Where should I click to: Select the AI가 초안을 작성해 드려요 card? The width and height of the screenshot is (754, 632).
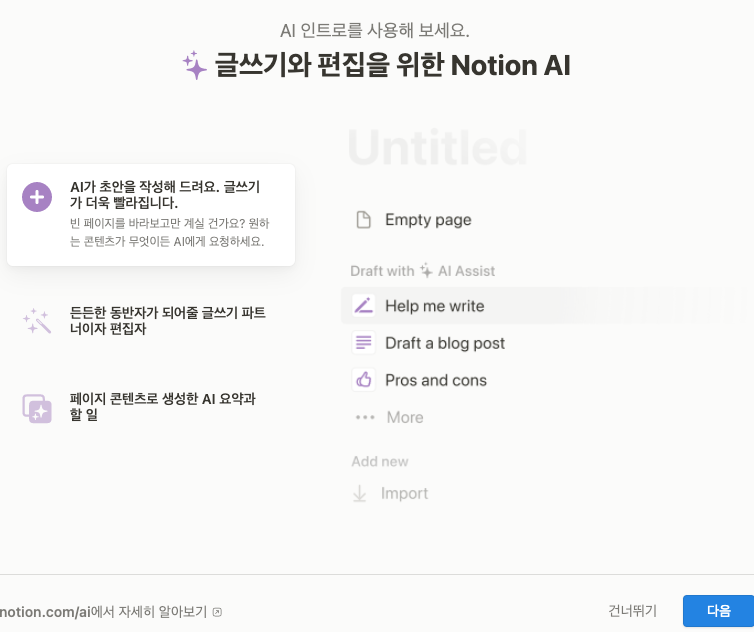coord(151,215)
